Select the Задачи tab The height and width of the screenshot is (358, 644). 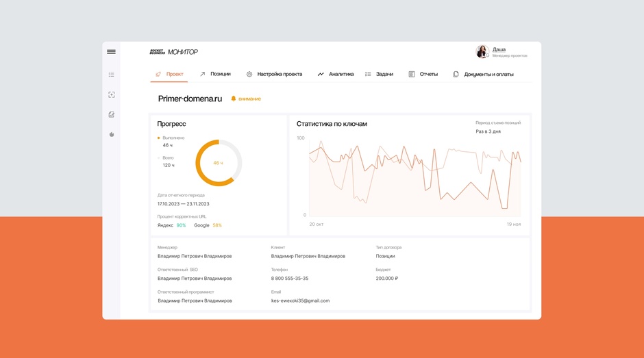[379, 74]
